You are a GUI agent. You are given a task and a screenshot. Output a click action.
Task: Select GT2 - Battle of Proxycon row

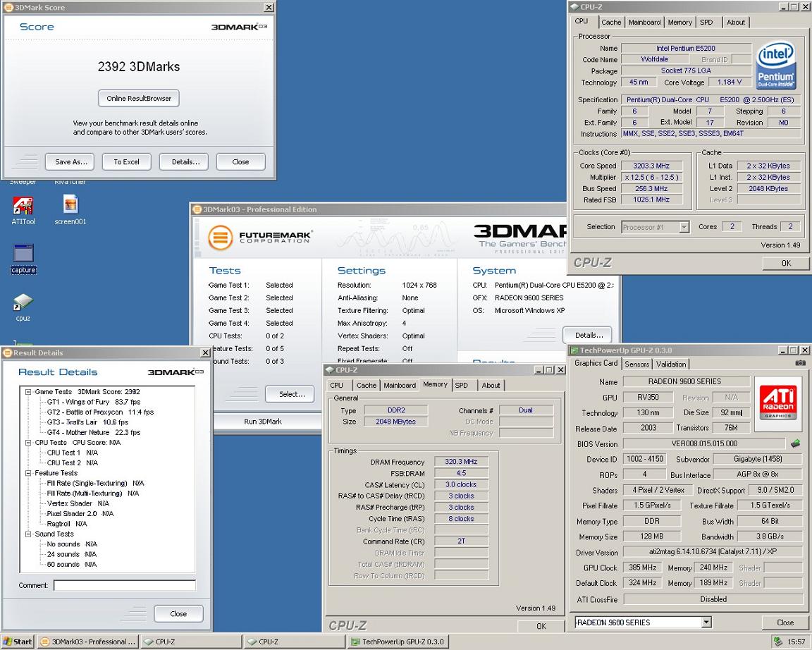100,412
